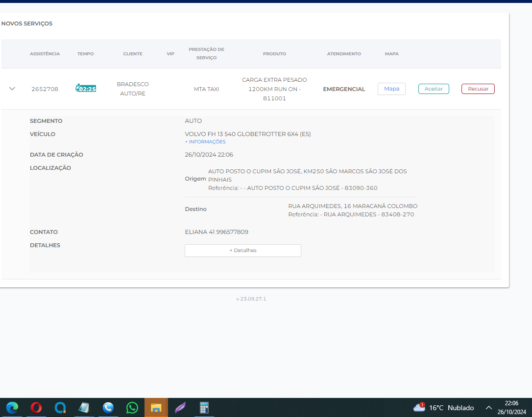Click the CLIENTE column header
Screen dimensions: 532x417
pyautogui.click(x=133, y=54)
